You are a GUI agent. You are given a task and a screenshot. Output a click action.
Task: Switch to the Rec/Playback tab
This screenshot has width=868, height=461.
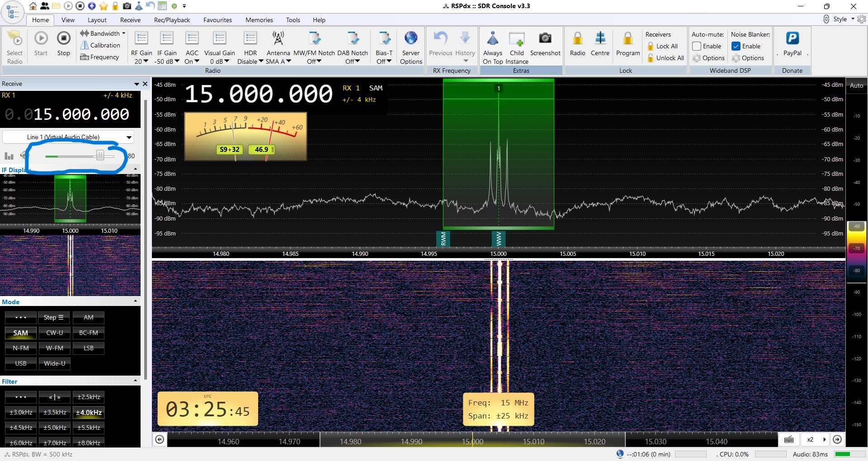[172, 20]
